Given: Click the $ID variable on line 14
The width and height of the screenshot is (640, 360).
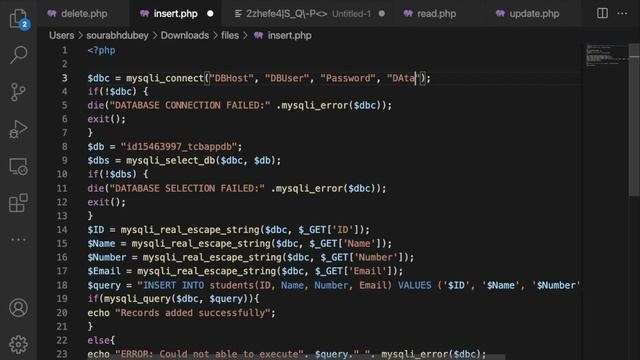Looking at the screenshot, I should click(x=96, y=230).
